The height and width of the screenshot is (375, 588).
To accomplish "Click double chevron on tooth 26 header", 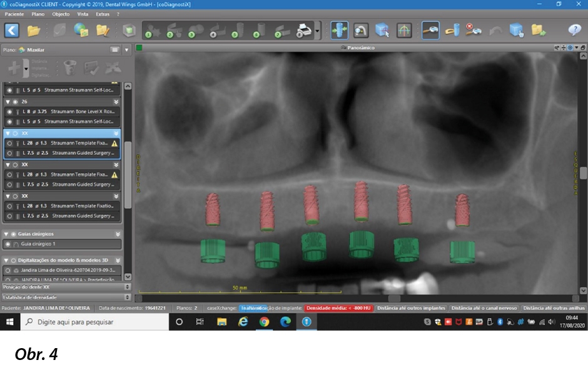I will 116,102.
